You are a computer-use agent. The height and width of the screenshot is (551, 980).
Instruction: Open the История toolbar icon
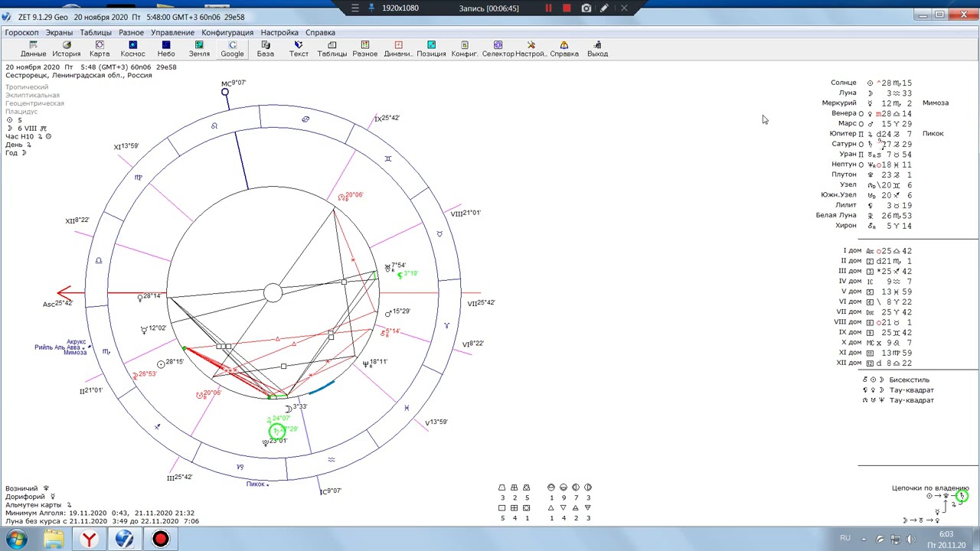coord(67,49)
